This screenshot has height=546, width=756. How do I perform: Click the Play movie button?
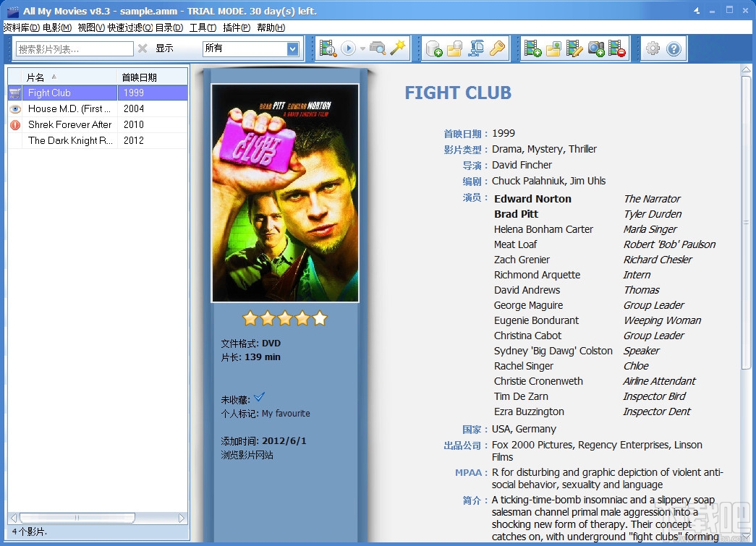[348, 48]
